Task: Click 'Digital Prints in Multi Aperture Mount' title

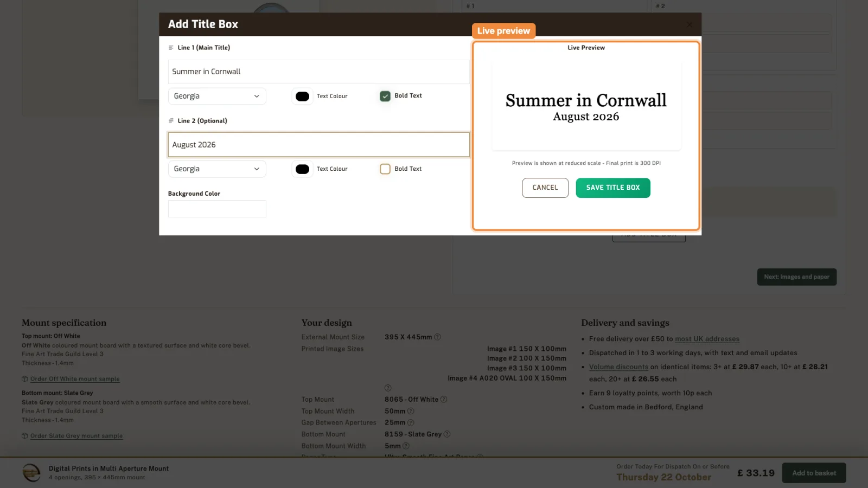Action: click(108, 468)
